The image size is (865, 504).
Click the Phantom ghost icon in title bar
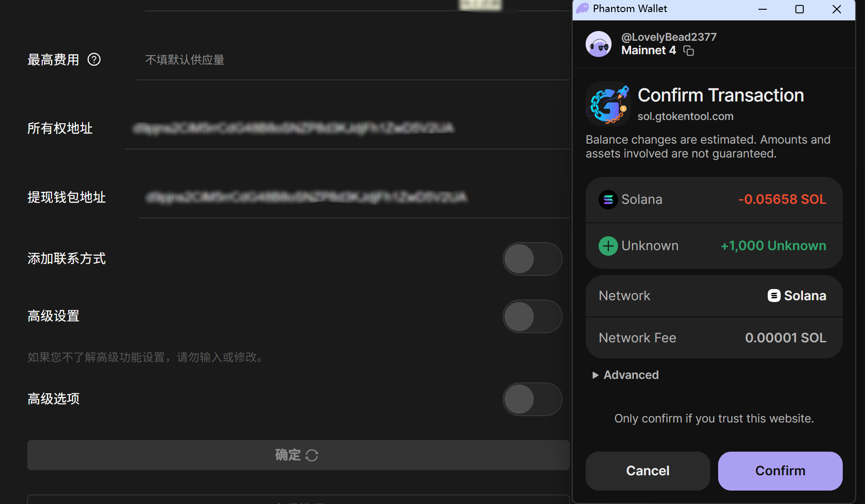pyautogui.click(x=582, y=9)
